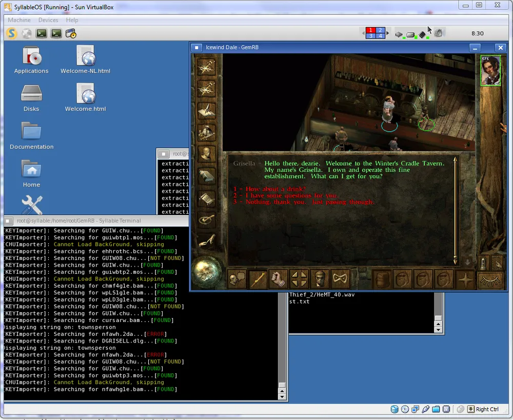Open the Priest scroll icon

click(206, 198)
